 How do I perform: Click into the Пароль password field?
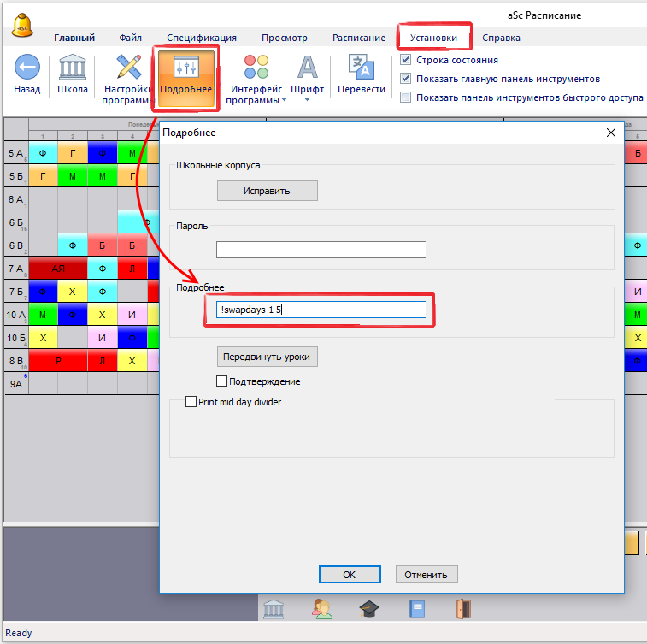tap(321, 250)
